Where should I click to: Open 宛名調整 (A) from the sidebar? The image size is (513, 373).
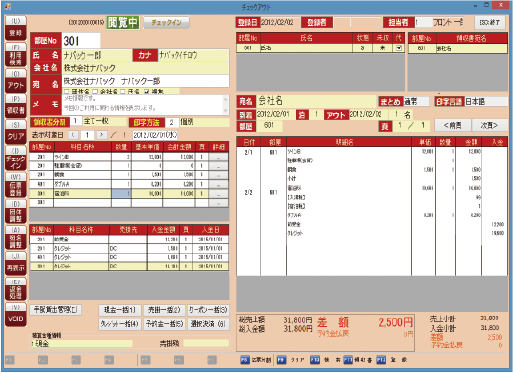click(16, 237)
